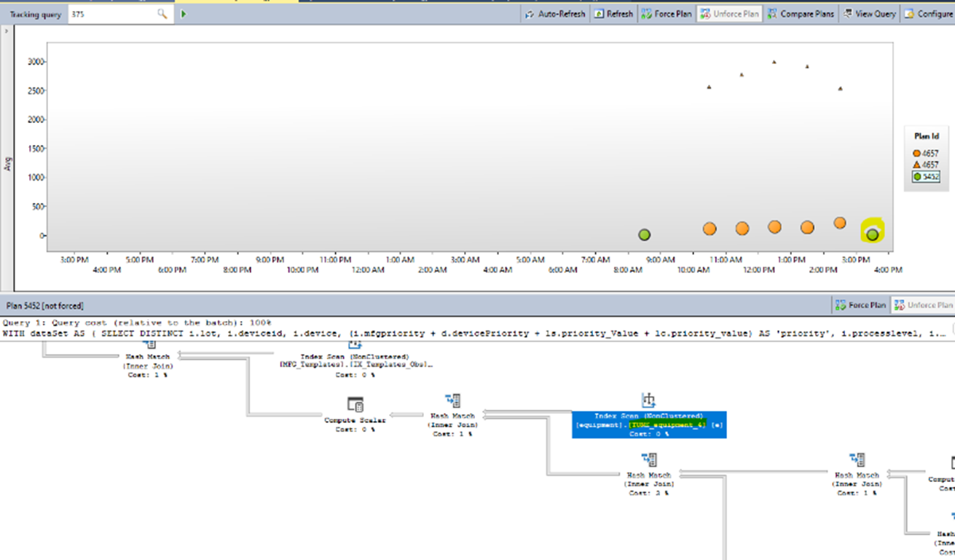The width and height of the screenshot is (955, 560).
Task: Click the magnifier search icon beside query 375
Action: coord(163,13)
